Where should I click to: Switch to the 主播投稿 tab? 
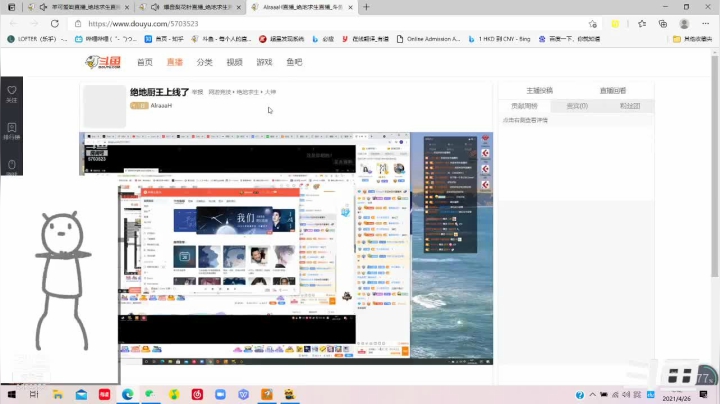[539, 90]
